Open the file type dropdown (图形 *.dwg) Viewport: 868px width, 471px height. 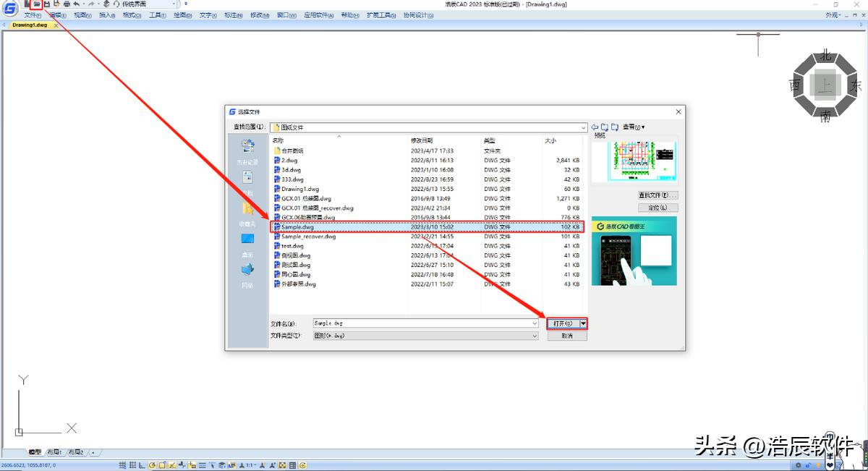[535, 336]
